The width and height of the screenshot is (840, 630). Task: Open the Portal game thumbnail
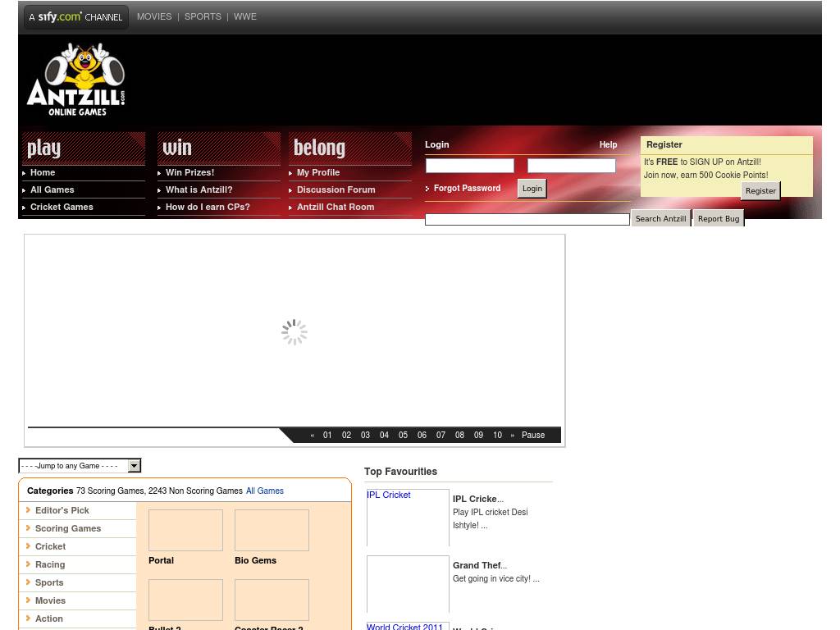pyautogui.click(x=185, y=530)
